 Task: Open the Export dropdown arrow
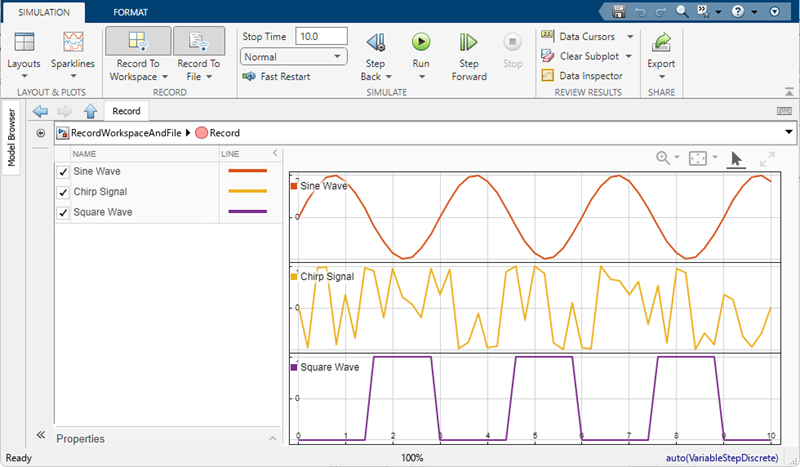click(x=662, y=77)
